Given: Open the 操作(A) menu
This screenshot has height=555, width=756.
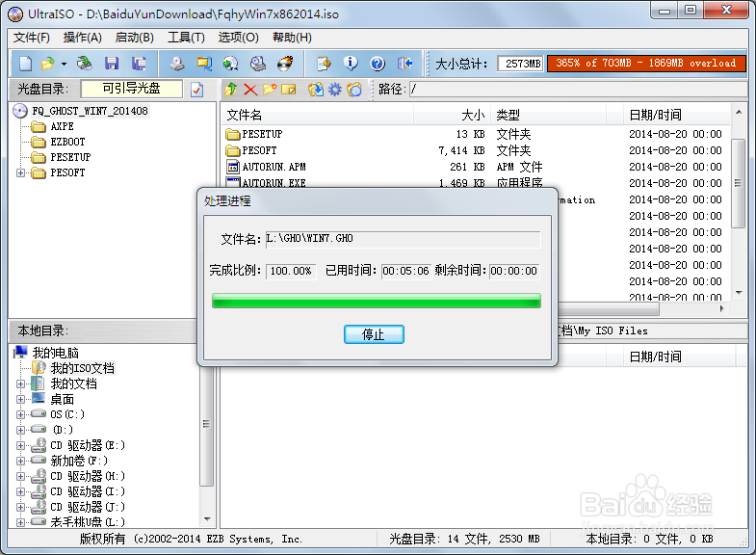Looking at the screenshot, I should [x=83, y=38].
